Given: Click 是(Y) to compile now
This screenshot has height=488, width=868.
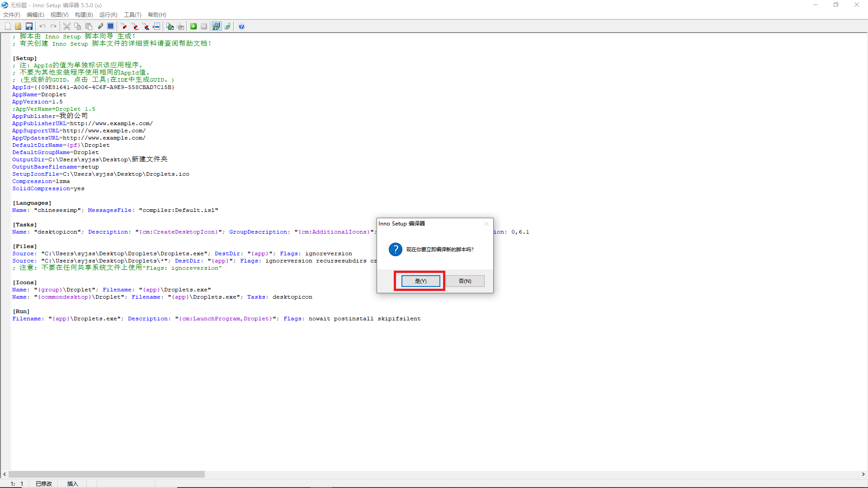Looking at the screenshot, I should click(420, 281).
